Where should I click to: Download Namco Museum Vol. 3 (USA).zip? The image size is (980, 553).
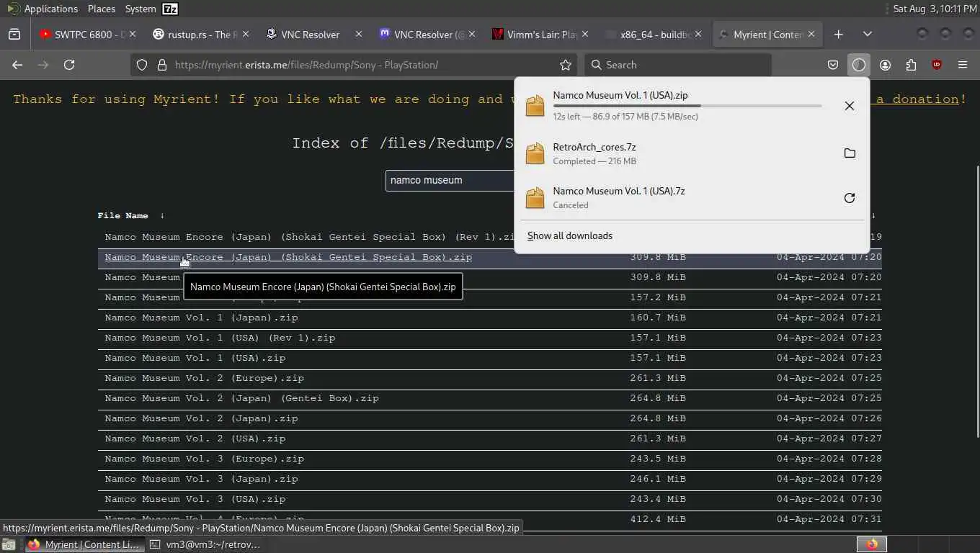coord(195,499)
